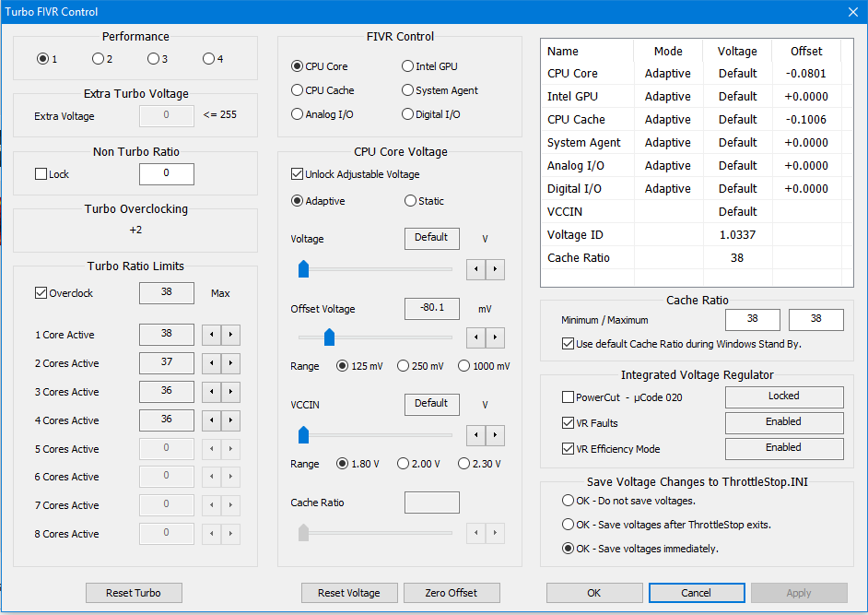
Task: Confirm settings with the OK button
Action: 594,593
